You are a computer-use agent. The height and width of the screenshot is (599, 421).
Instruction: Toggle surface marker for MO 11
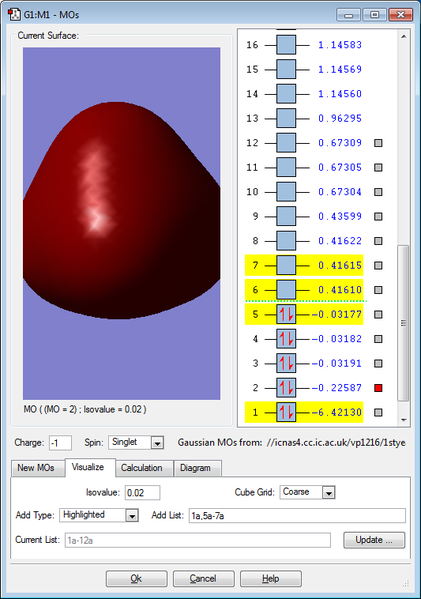378,167
